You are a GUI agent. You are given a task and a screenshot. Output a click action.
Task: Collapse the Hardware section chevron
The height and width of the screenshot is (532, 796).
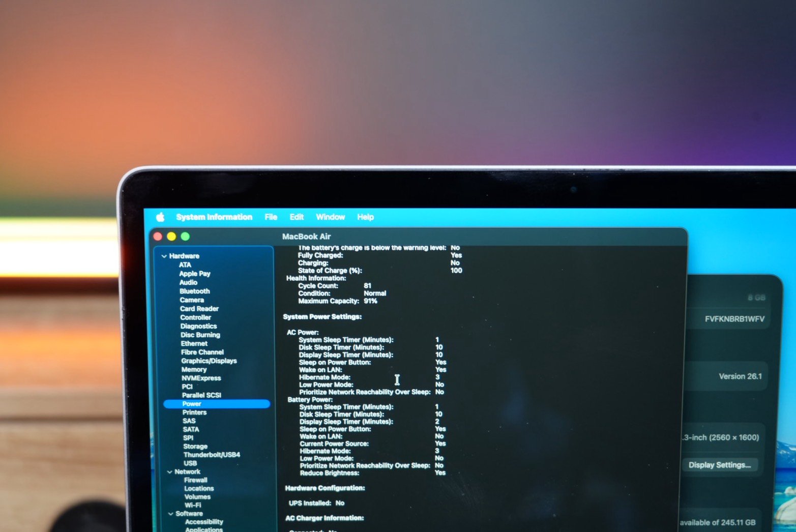[x=164, y=256]
